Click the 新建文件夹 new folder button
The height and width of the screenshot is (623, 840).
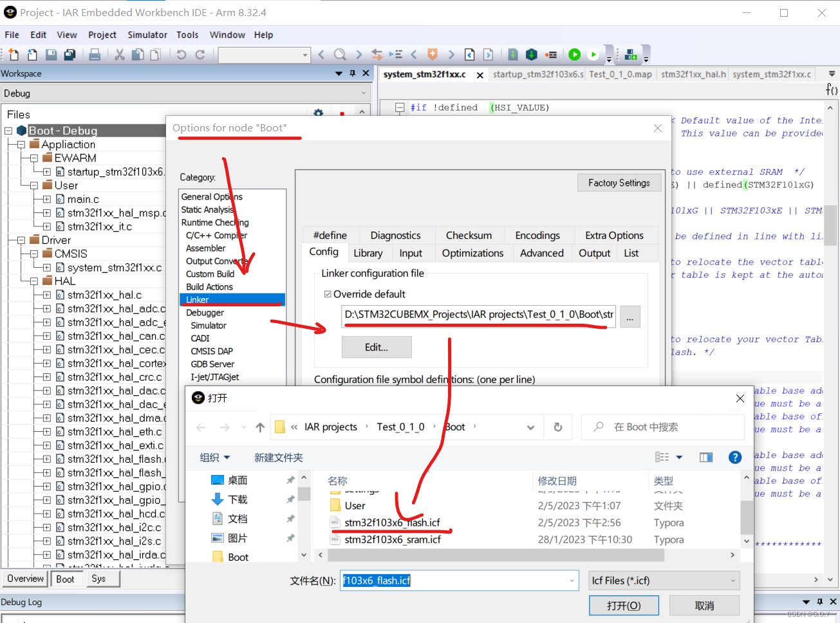278,458
